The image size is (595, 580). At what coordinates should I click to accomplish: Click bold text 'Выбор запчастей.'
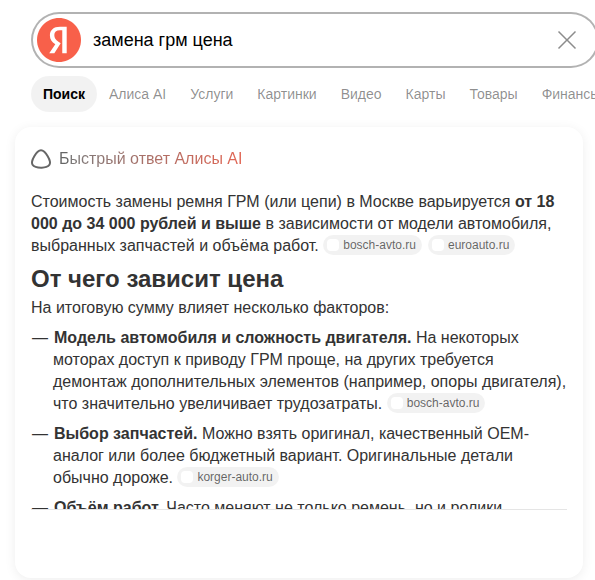click(126, 433)
